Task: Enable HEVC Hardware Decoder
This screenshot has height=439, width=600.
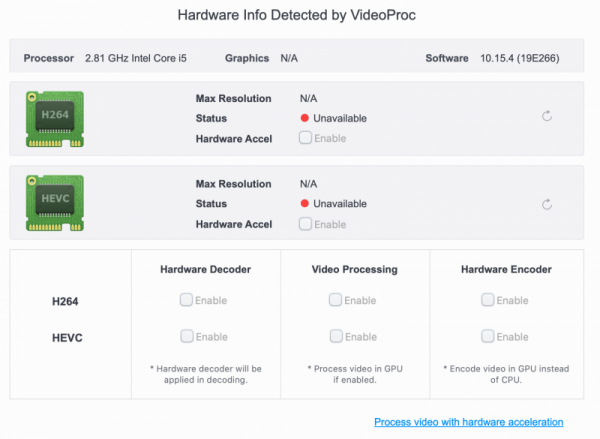Action: [x=186, y=336]
